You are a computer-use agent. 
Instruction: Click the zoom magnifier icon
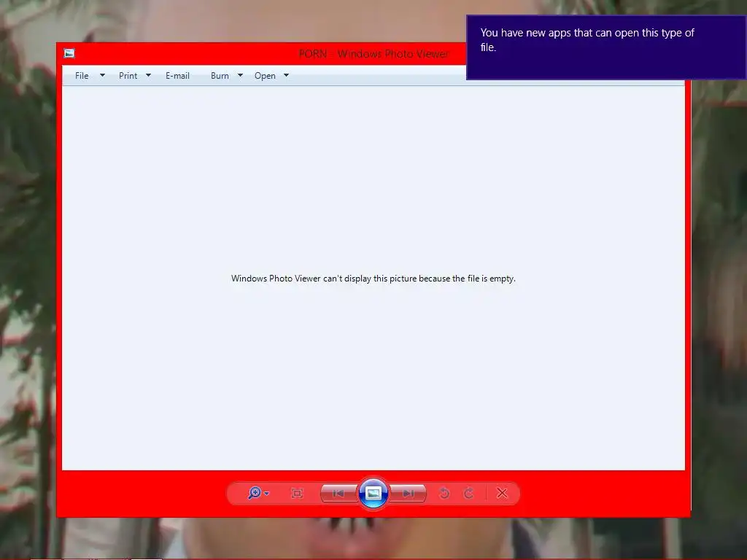point(255,493)
